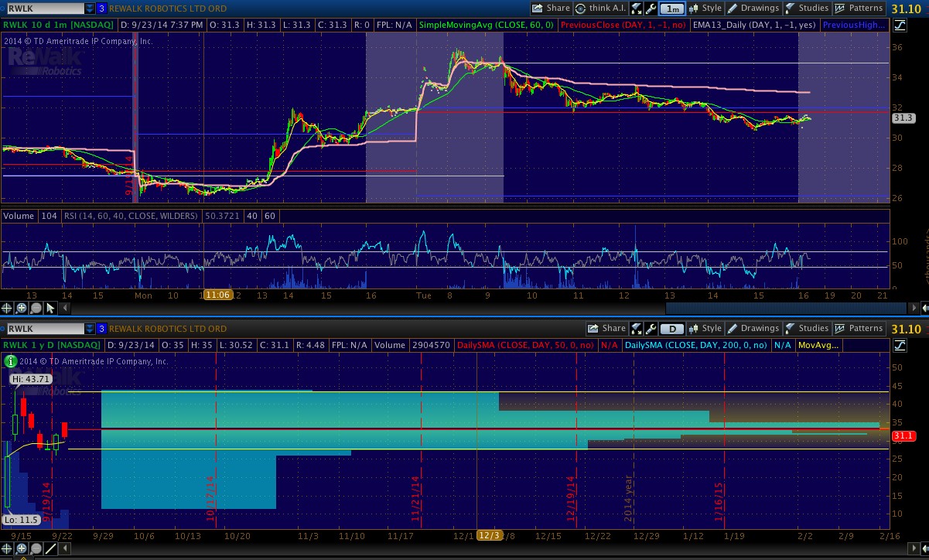Click zoom out magnifier on top chart
The width and height of the screenshot is (929, 560).
point(36,308)
